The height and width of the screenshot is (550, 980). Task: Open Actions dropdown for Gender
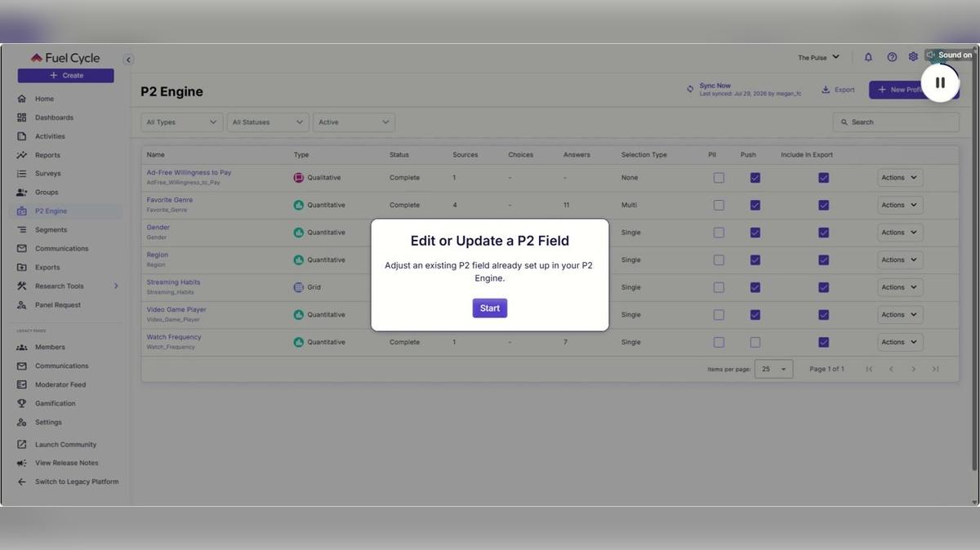[900, 233]
